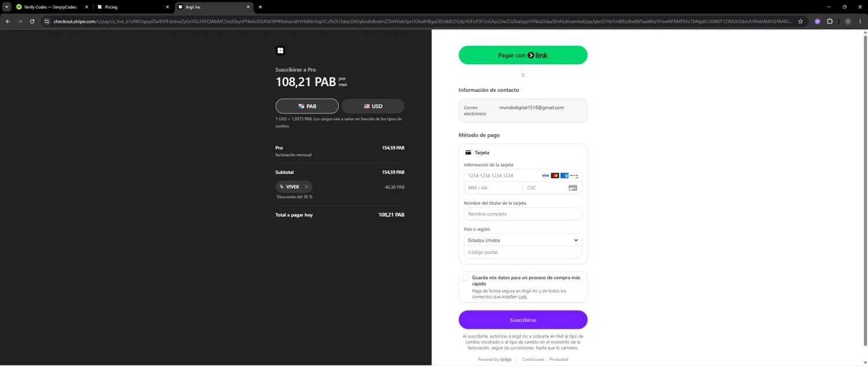Click the Pagar con Link button
Image resolution: width=868 pixels, height=366 pixels.
pyautogui.click(x=523, y=55)
